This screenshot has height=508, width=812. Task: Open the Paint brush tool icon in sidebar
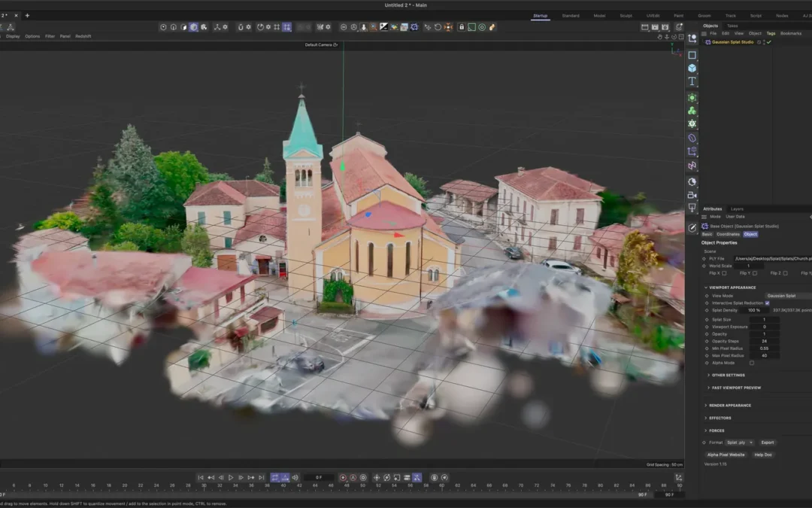click(692, 227)
